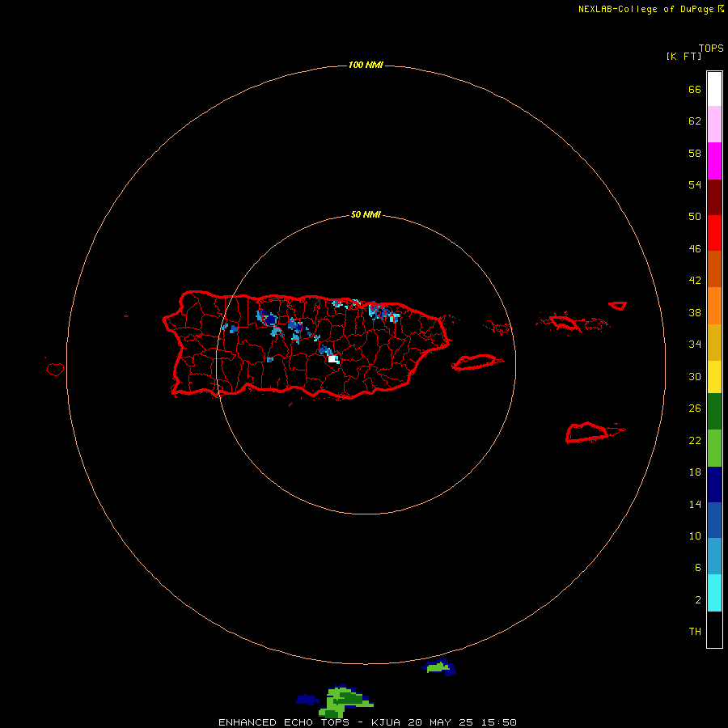
Task: Click the "18" legend value
Action: 695,472
